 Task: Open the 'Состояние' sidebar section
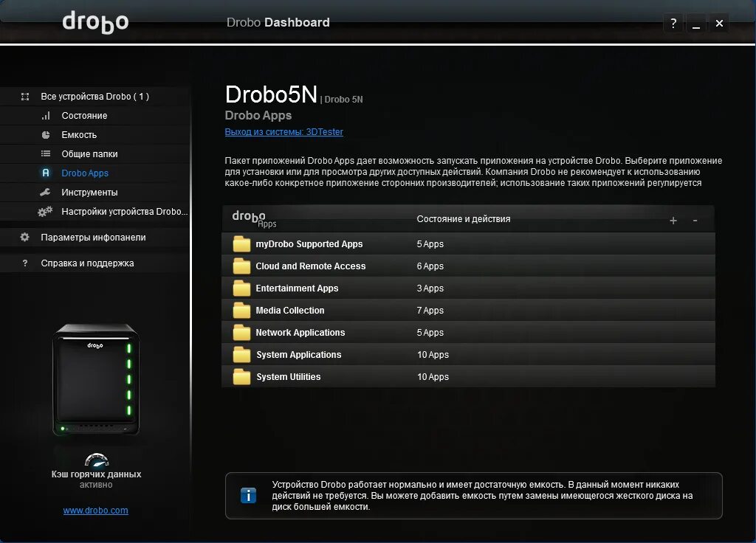(95, 116)
